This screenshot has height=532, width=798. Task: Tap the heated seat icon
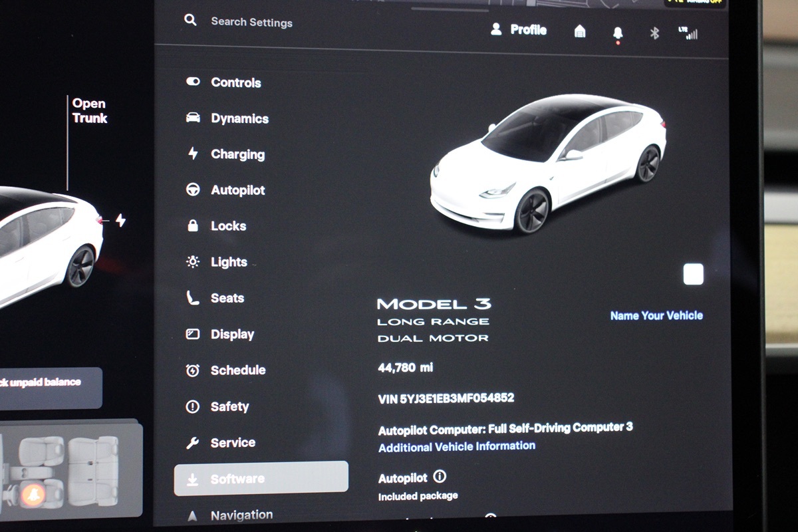click(33, 494)
